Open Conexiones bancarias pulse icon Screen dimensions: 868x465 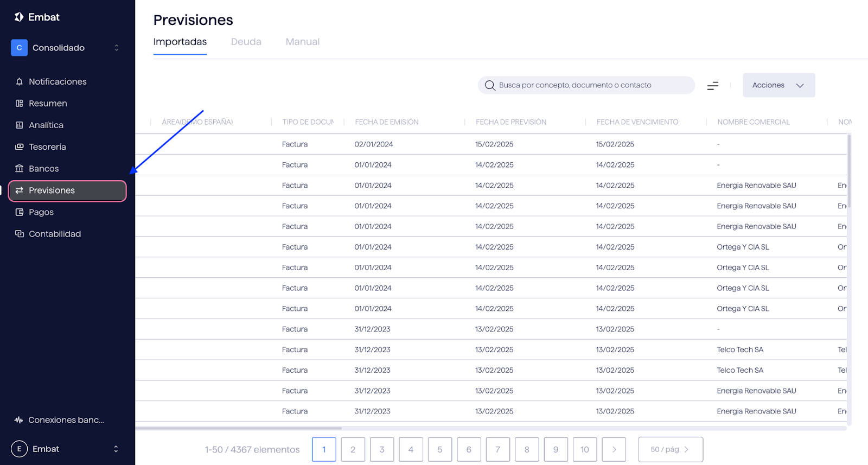coord(19,420)
